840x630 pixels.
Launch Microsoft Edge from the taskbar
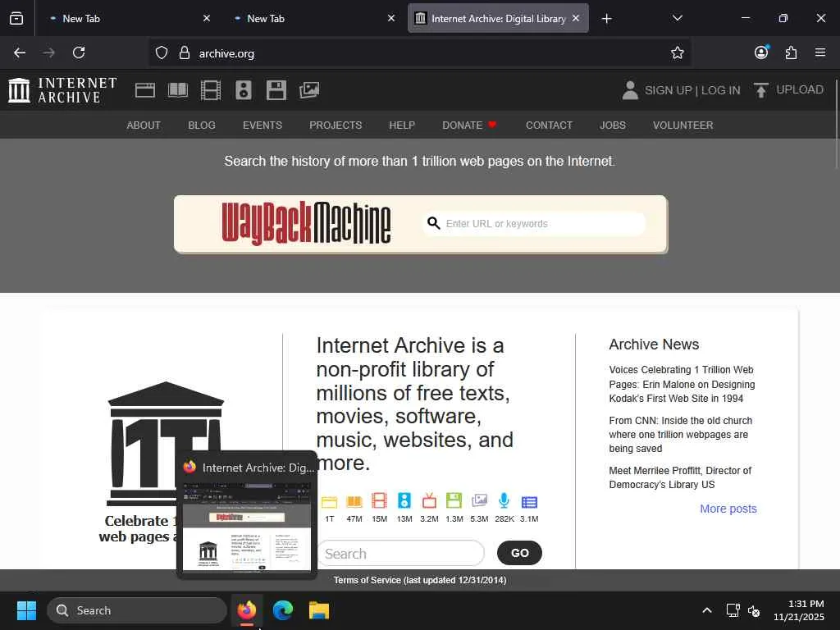pos(283,610)
